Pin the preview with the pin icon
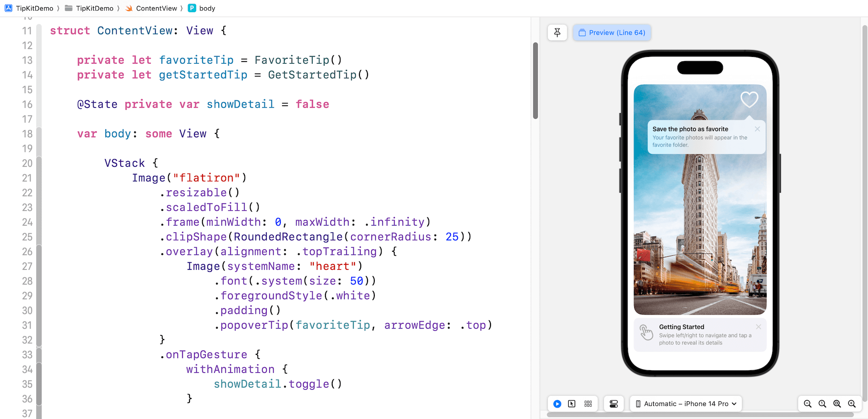Viewport: 868px width, 419px height. coord(557,33)
